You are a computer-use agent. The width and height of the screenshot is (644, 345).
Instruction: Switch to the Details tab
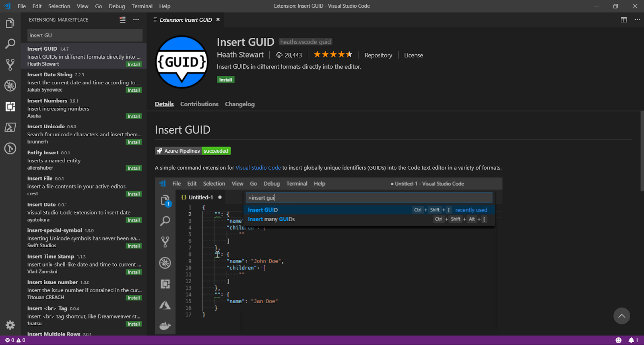[x=164, y=104]
